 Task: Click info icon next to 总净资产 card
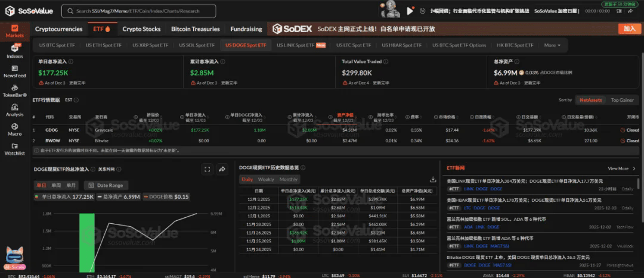[517, 61]
